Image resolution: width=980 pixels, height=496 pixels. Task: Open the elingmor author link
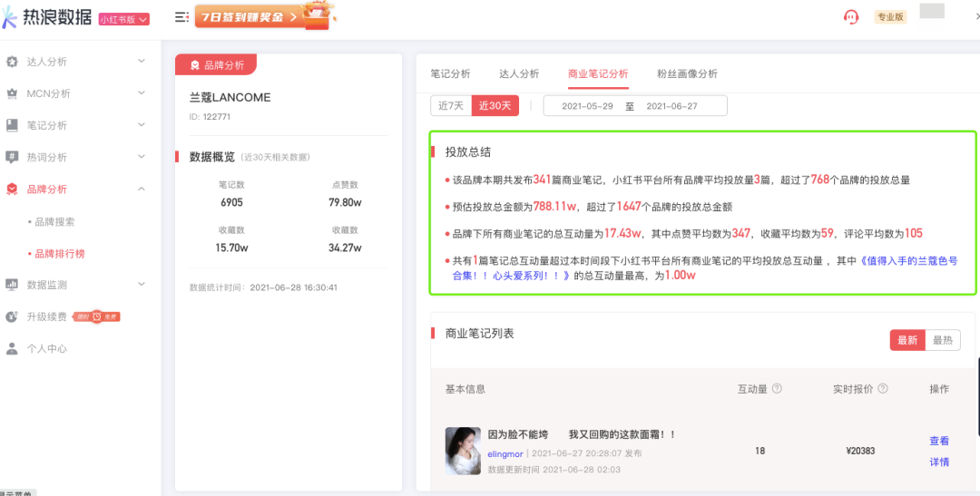[x=505, y=454]
